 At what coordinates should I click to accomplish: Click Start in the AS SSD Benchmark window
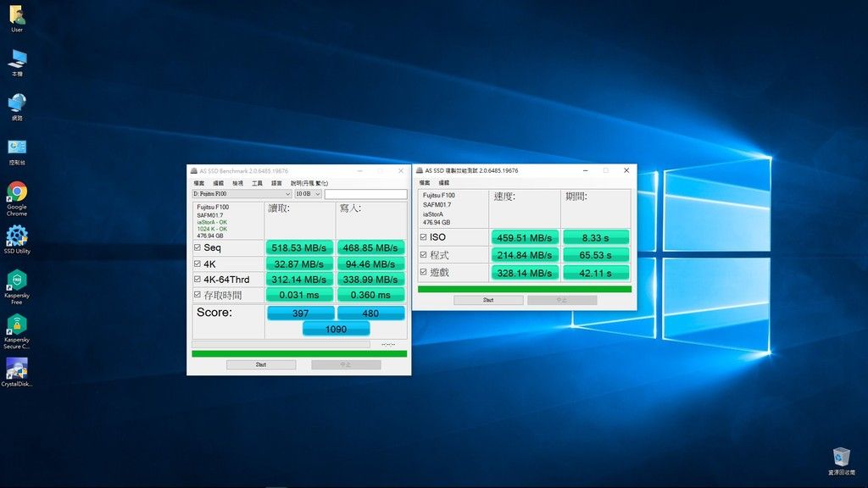tap(261, 364)
